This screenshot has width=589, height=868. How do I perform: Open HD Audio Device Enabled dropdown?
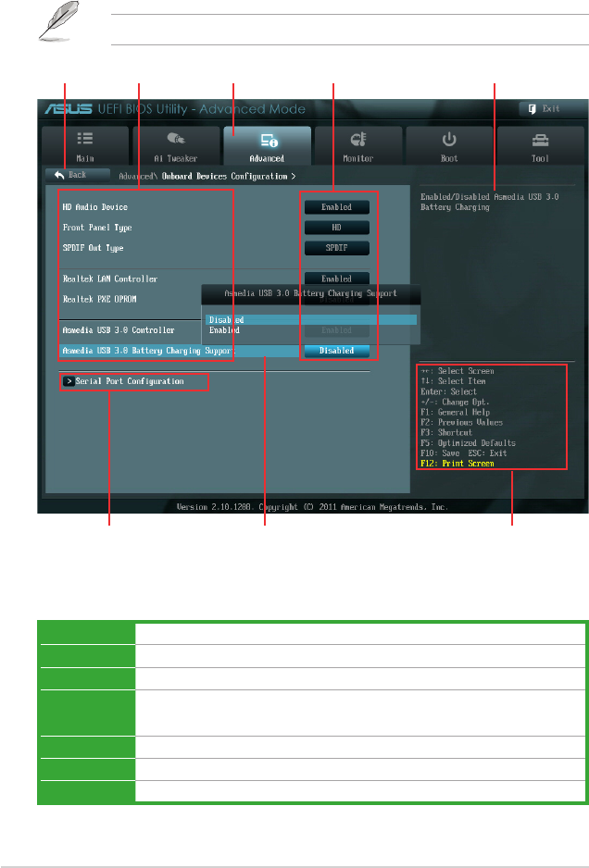337,207
